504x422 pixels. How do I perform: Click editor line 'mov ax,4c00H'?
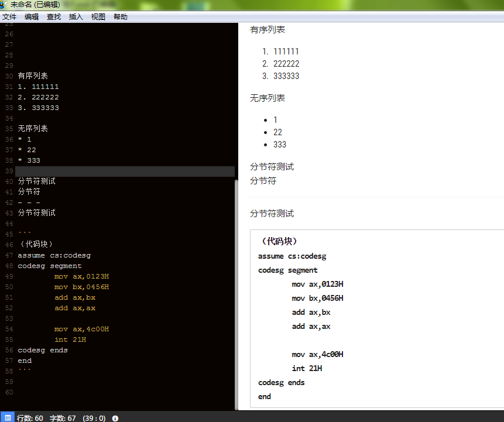pos(81,329)
